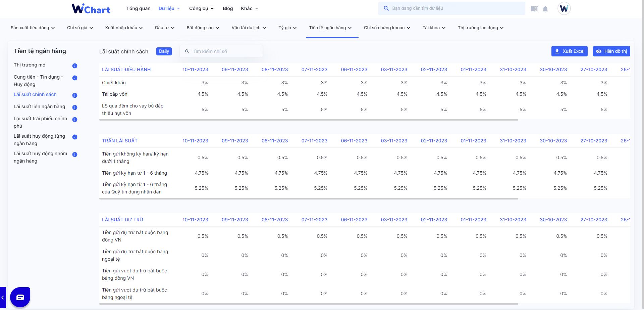Click horizontal scrollbar under Lãi suất điều hành table

[309, 120]
